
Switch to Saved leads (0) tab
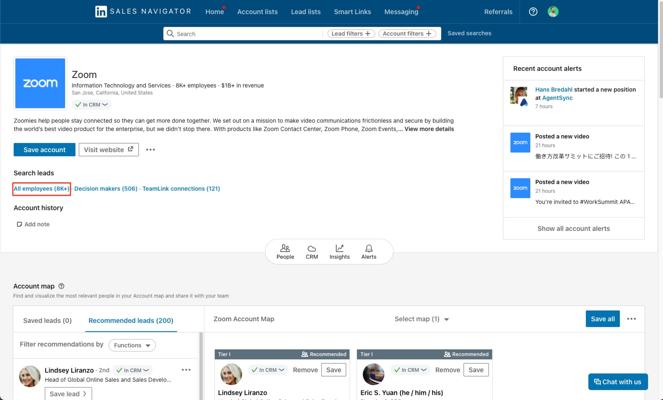pyautogui.click(x=47, y=321)
